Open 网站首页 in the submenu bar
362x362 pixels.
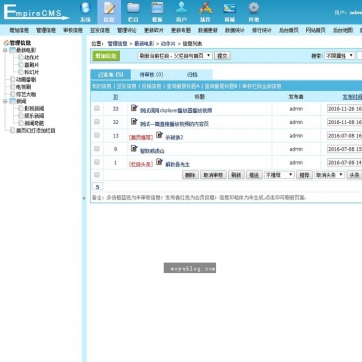316,30
